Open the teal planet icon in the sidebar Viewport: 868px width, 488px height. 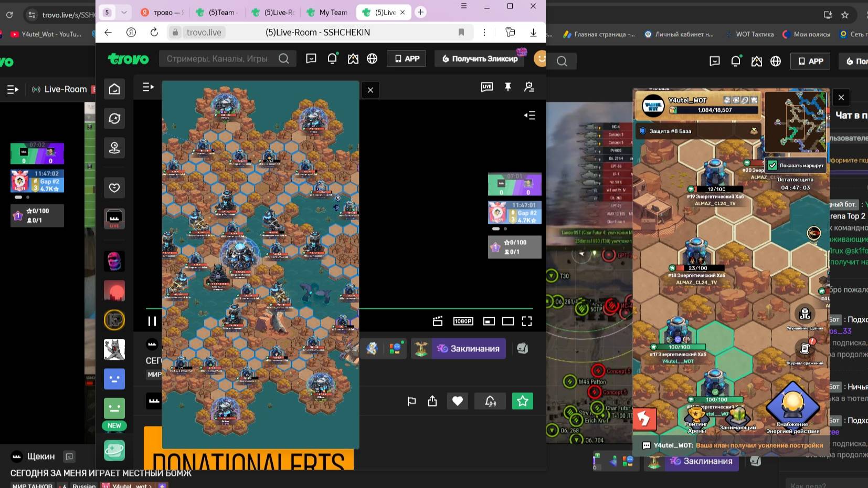tap(114, 450)
